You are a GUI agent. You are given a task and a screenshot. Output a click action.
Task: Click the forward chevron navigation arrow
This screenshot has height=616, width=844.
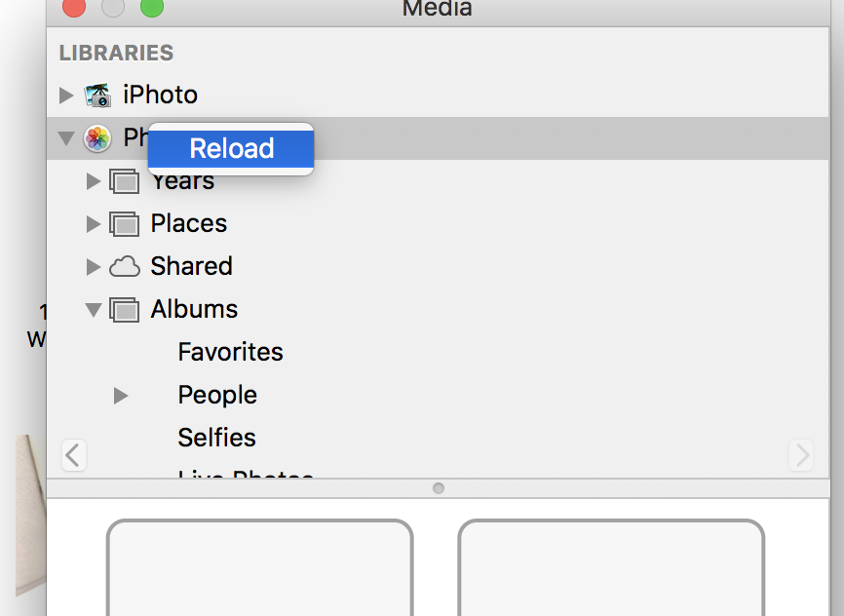click(x=801, y=455)
